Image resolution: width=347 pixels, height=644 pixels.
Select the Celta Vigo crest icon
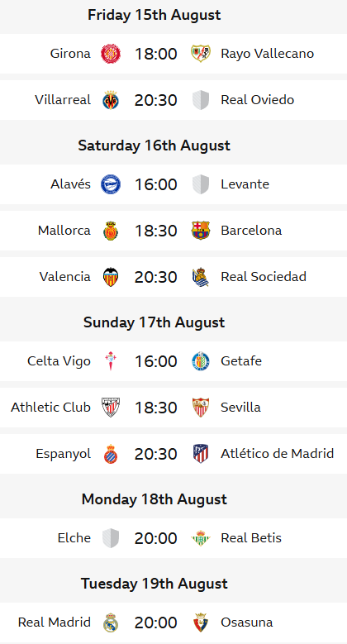(x=111, y=361)
